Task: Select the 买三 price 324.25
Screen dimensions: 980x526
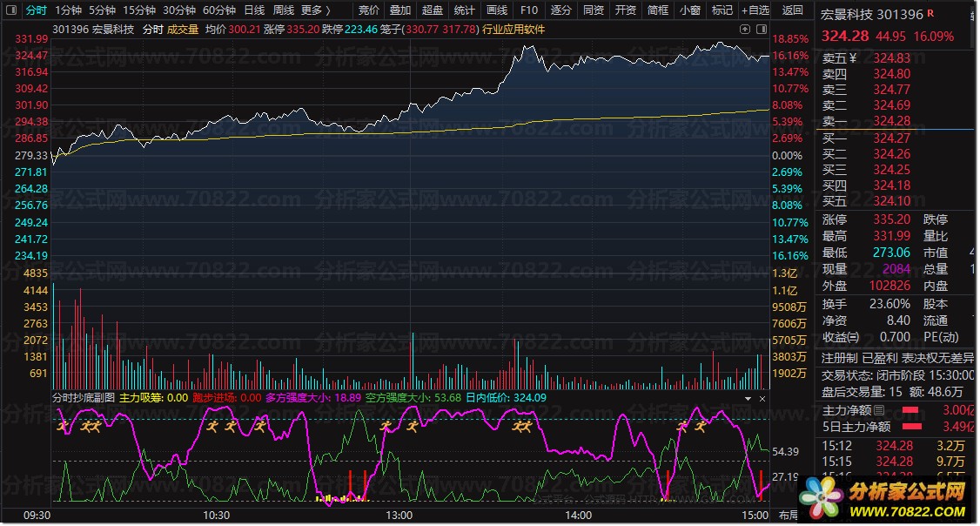Action: pyautogui.click(x=892, y=170)
